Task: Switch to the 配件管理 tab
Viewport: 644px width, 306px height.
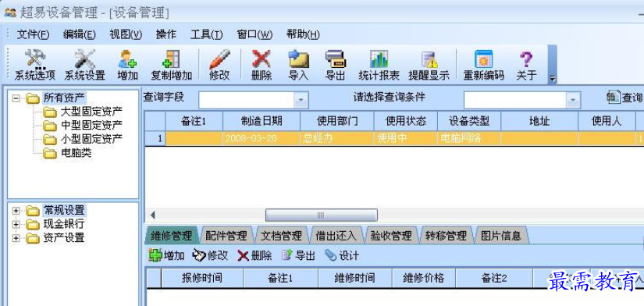Action: [226, 235]
